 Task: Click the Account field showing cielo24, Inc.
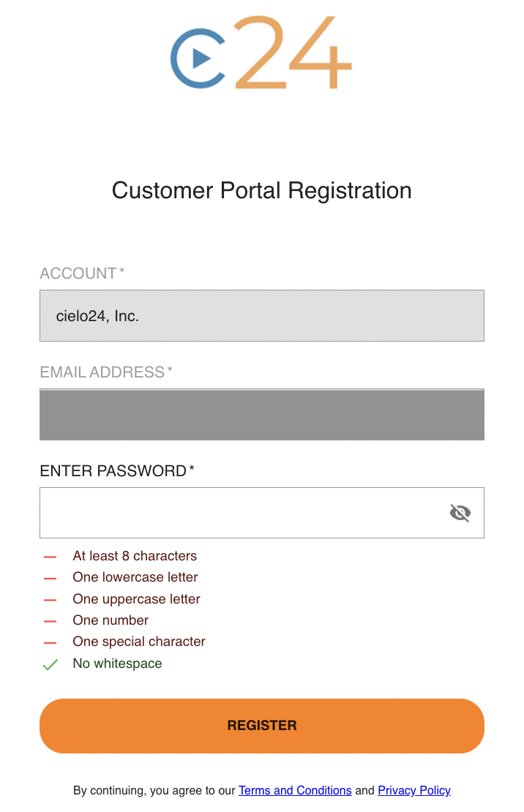point(262,316)
